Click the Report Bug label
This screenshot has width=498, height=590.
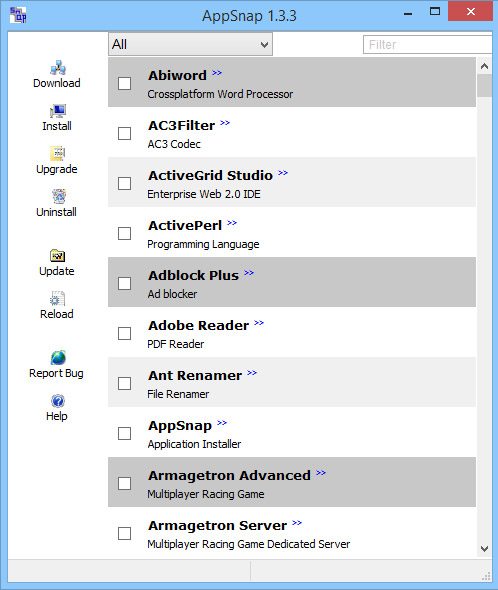point(56,373)
